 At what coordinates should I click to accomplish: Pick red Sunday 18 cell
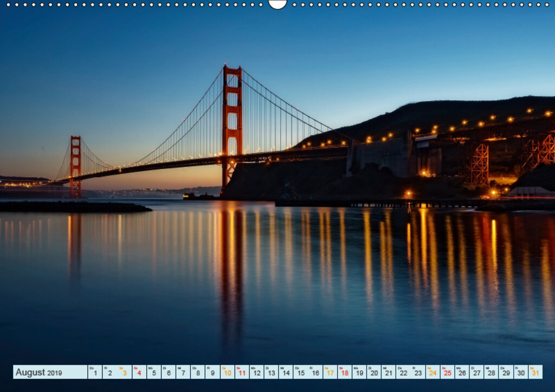pyautogui.click(x=345, y=372)
